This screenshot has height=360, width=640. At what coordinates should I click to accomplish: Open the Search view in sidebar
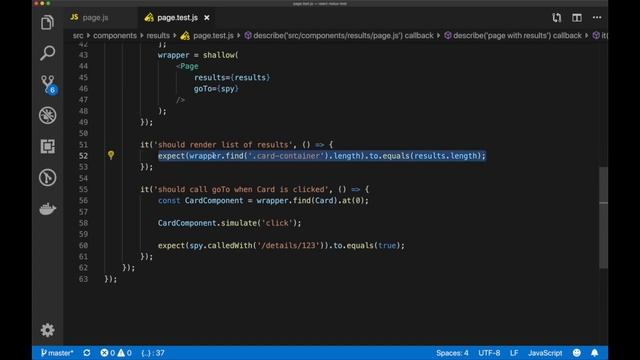click(47, 53)
